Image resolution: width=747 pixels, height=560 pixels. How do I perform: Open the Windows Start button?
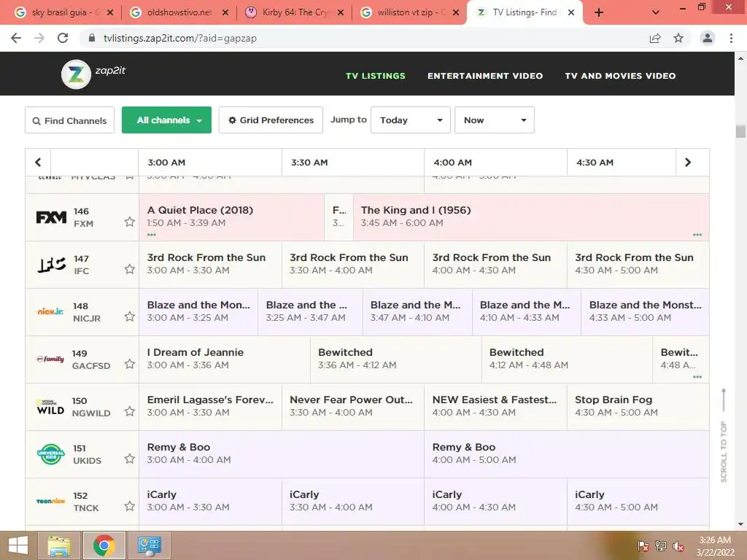(18, 545)
